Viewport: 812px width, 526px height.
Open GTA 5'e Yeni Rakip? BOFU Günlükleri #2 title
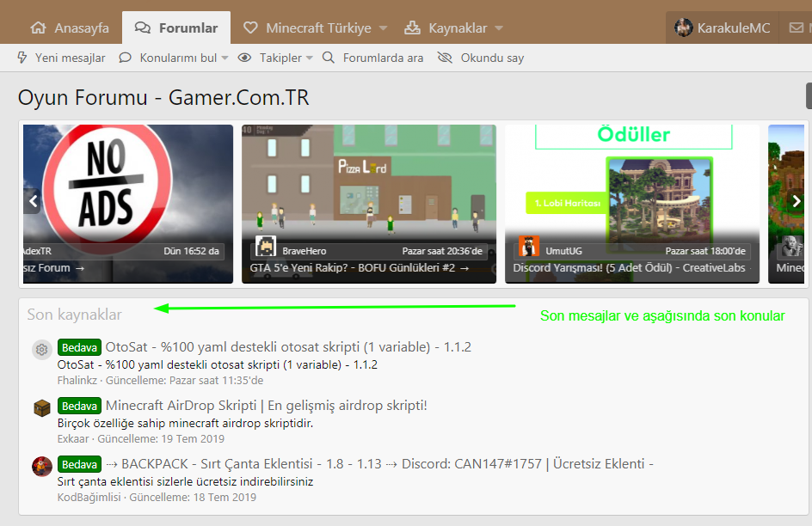point(359,268)
